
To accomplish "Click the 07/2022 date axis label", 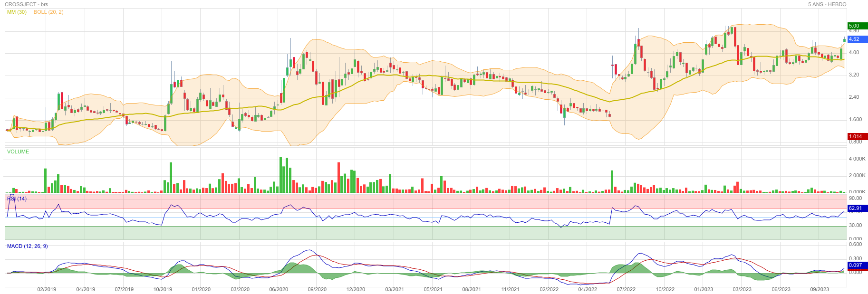I will tap(626, 289).
